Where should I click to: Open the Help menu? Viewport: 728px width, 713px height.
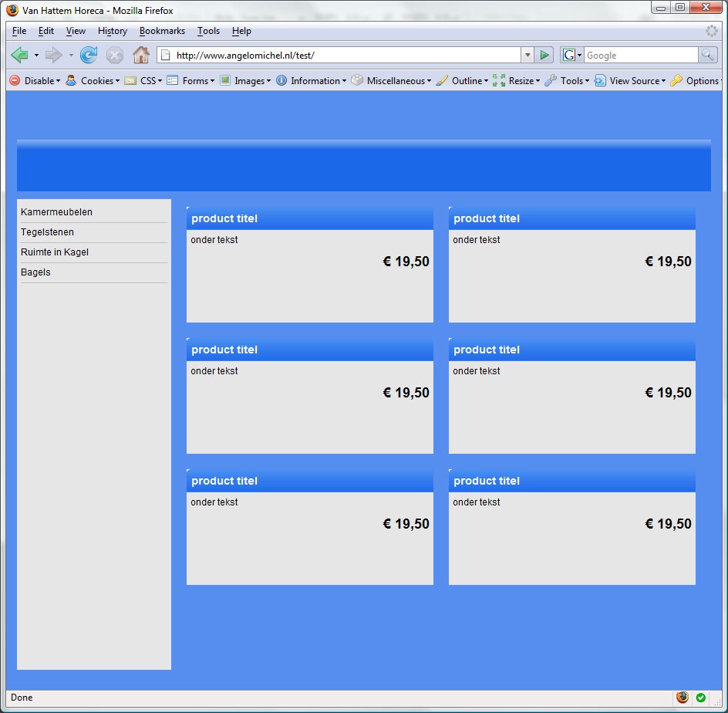pyautogui.click(x=241, y=31)
